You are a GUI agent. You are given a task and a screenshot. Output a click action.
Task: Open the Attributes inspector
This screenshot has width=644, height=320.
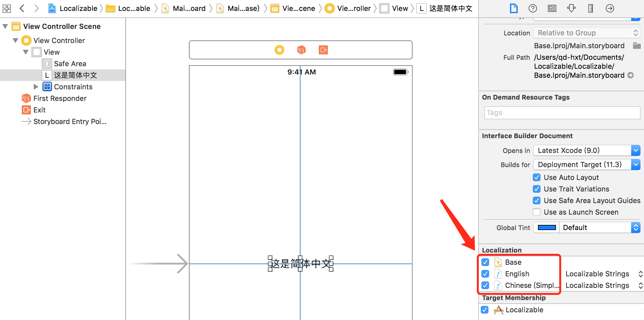[x=571, y=8]
